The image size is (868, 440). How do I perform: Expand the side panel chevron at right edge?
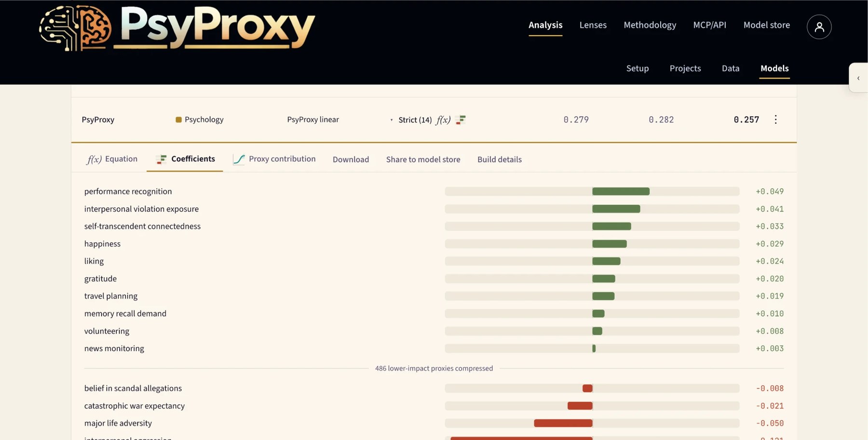(x=858, y=78)
